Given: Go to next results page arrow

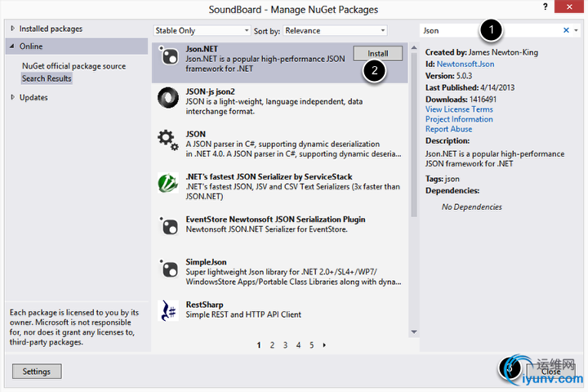Looking at the screenshot, I should (324, 345).
